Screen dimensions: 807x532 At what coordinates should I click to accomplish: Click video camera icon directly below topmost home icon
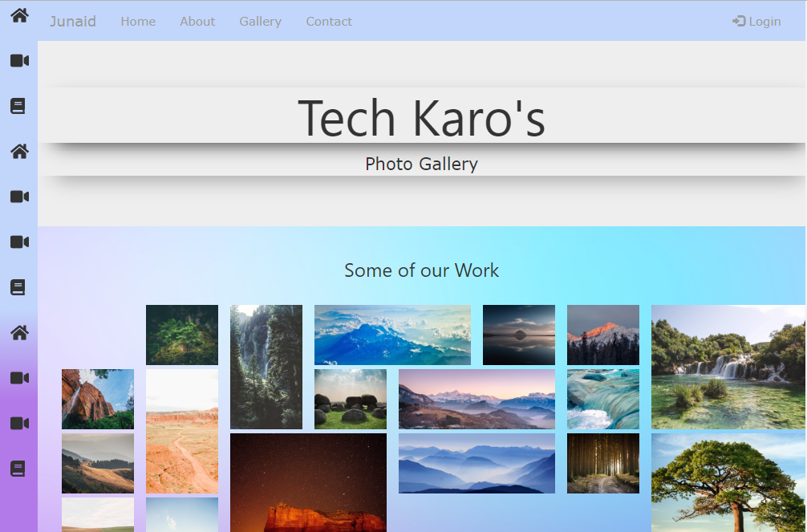[x=19, y=61]
